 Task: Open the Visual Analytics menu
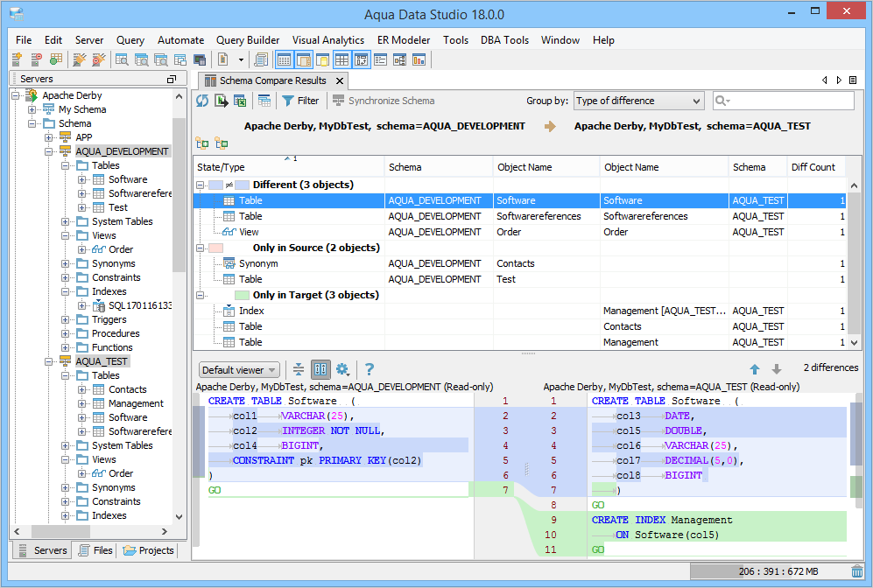[x=328, y=40]
